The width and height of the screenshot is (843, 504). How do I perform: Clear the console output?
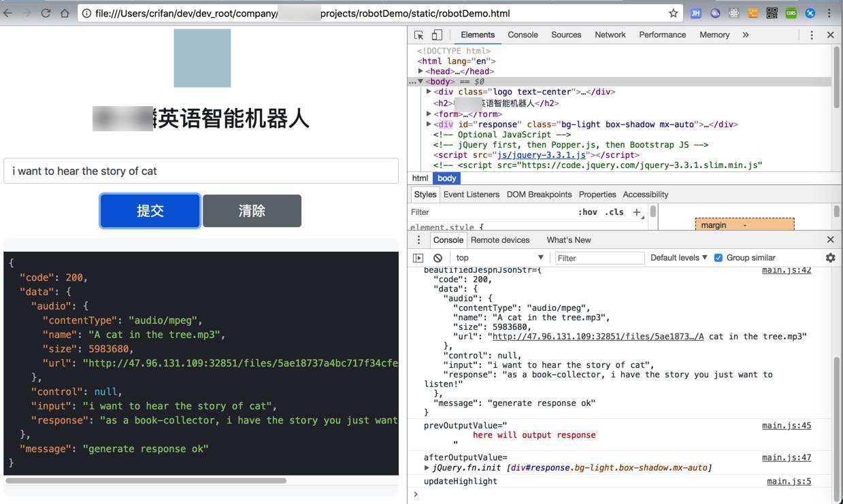(437, 258)
